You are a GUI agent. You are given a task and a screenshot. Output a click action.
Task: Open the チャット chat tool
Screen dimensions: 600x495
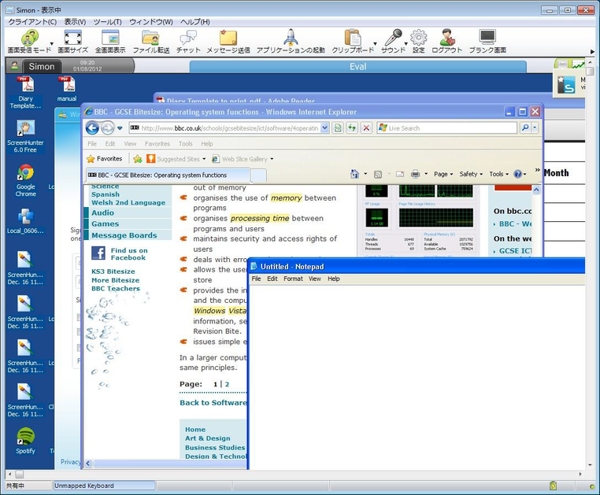188,39
